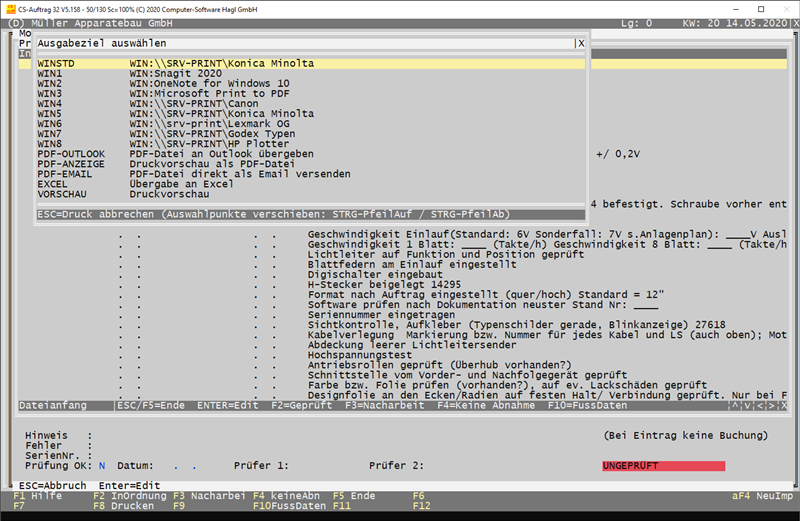This screenshot has width=800, height=521.
Task: Click the scroll-left arrow in the list footer
Action: [762, 405]
